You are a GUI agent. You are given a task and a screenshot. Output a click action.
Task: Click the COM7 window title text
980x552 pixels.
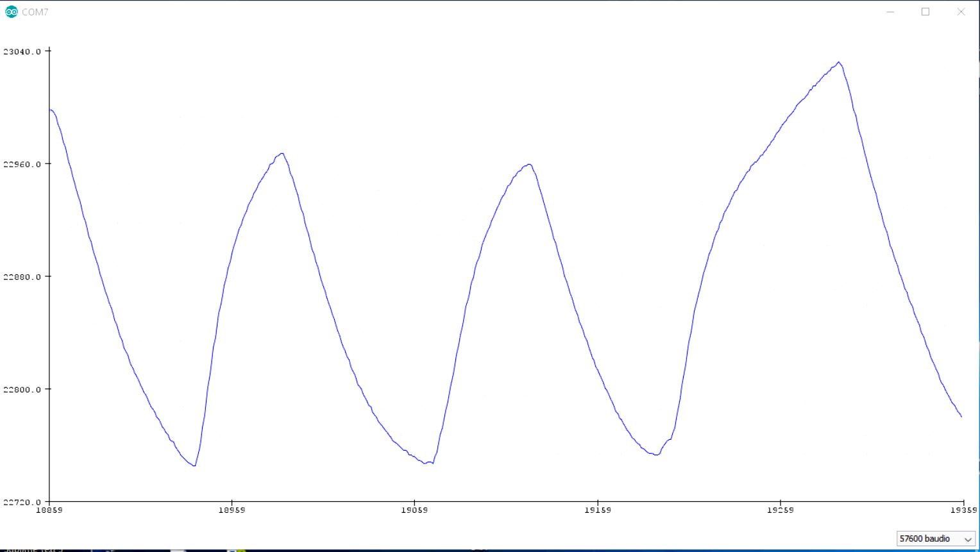click(35, 12)
